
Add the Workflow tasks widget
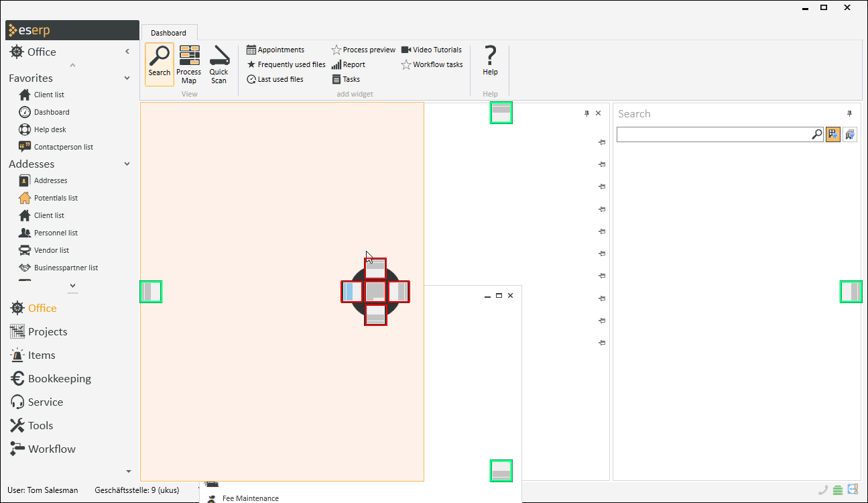click(x=432, y=64)
